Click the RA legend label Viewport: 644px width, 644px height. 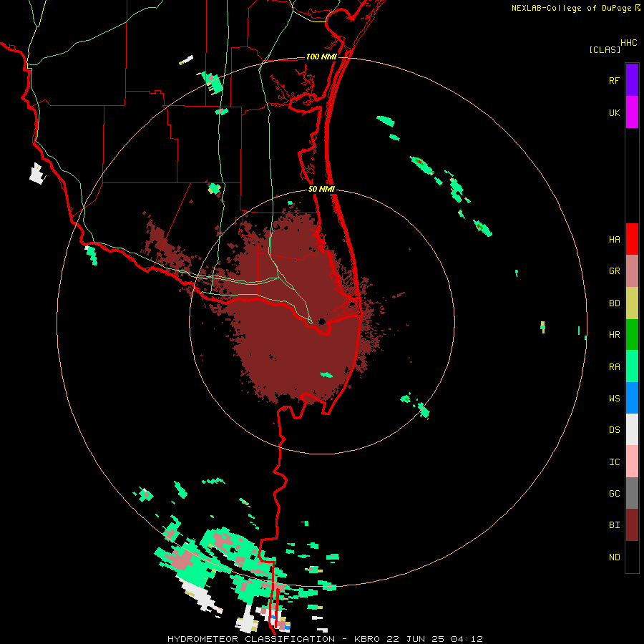(x=615, y=367)
